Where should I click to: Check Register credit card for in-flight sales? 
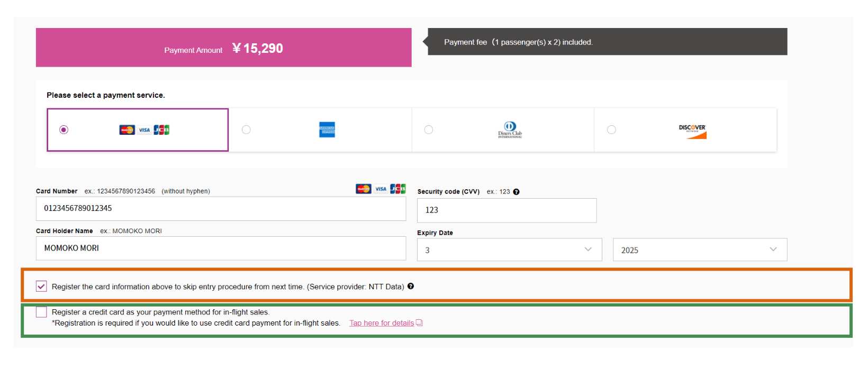[41, 312]
